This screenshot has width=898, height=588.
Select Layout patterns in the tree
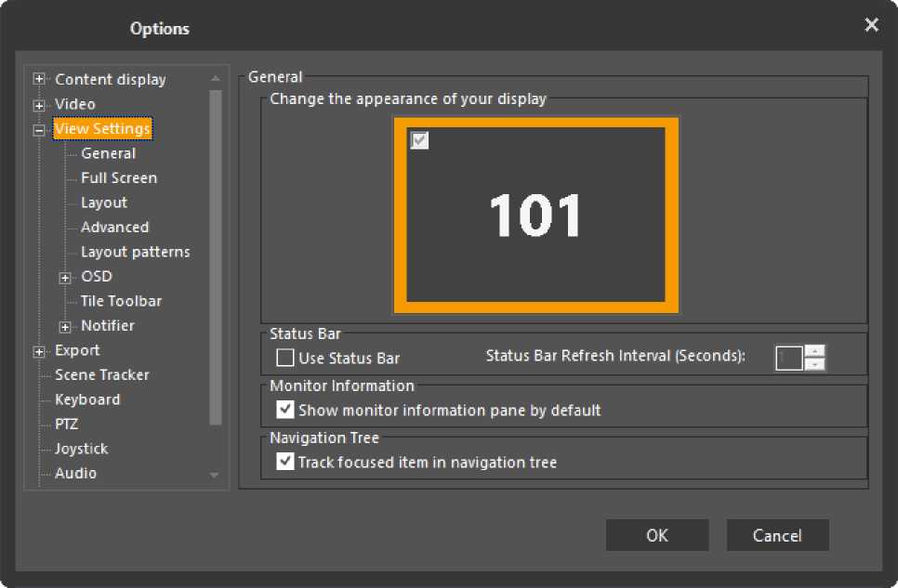[x=135, y=252]
